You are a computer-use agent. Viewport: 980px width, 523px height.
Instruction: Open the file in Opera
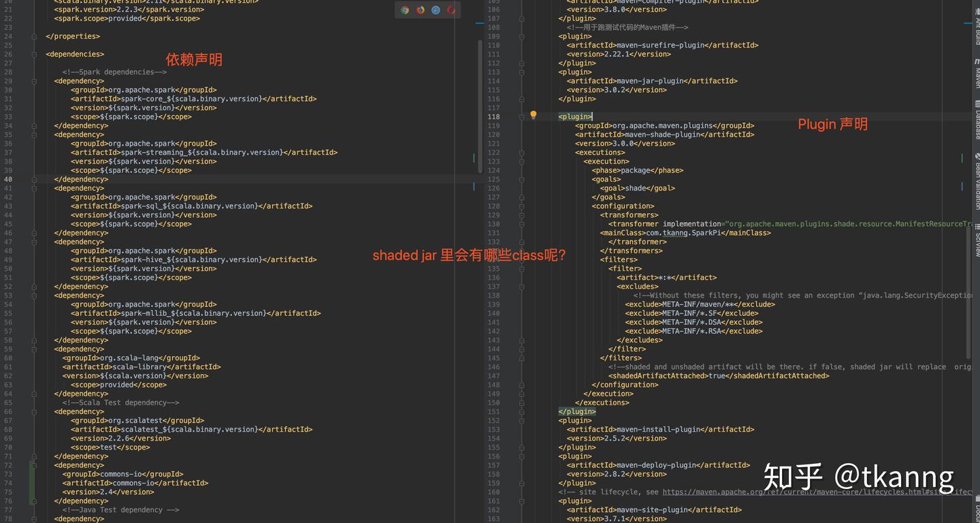pyautogui.click(x=451, y=10)
